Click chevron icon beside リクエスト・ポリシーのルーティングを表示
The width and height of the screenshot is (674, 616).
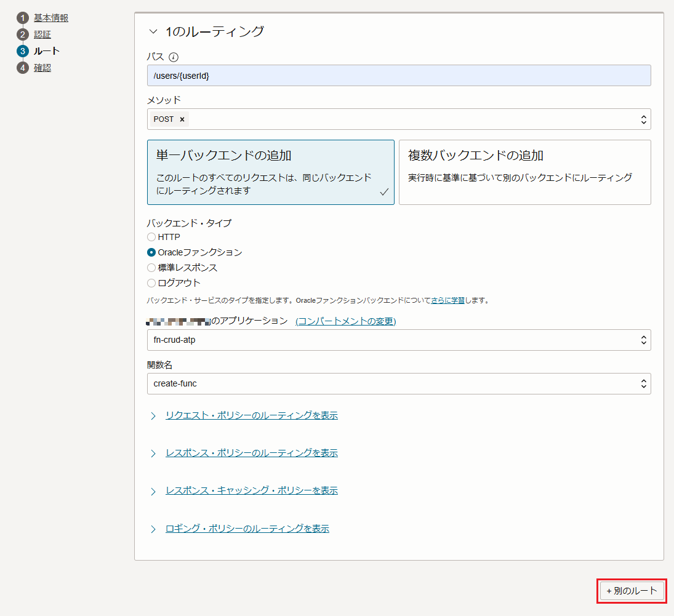pyautogui.click(x=153, y=416)
